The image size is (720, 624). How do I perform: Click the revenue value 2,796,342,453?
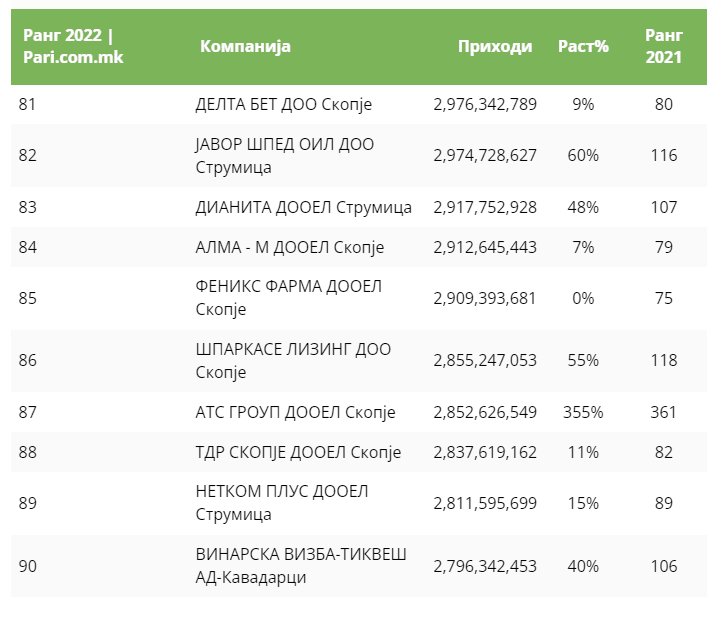coord(485,566)
